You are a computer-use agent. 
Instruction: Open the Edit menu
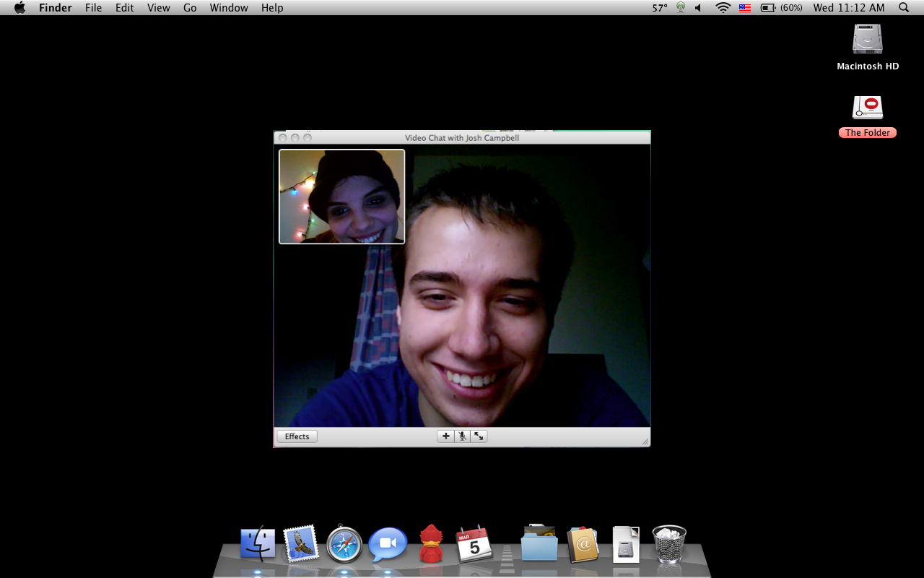click(125, 8)
